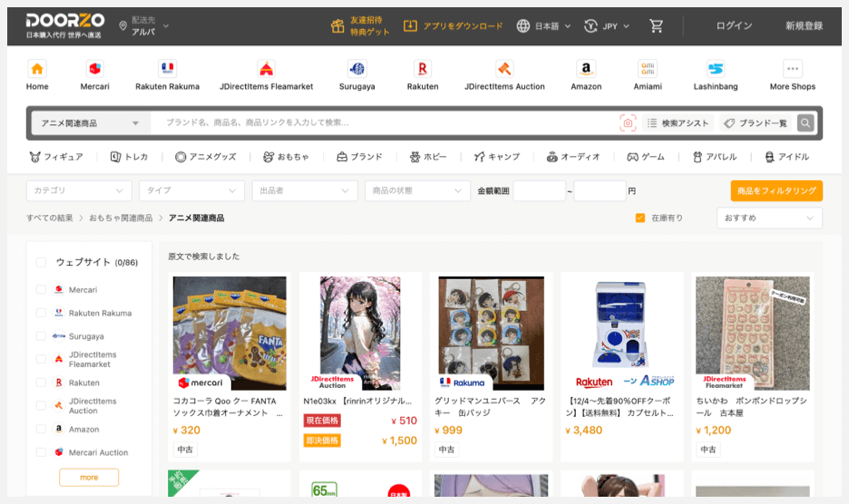Screen dimensions: 849x504
Task: Check JDirectItems Auction website filter
Action: tap(41, 406)
